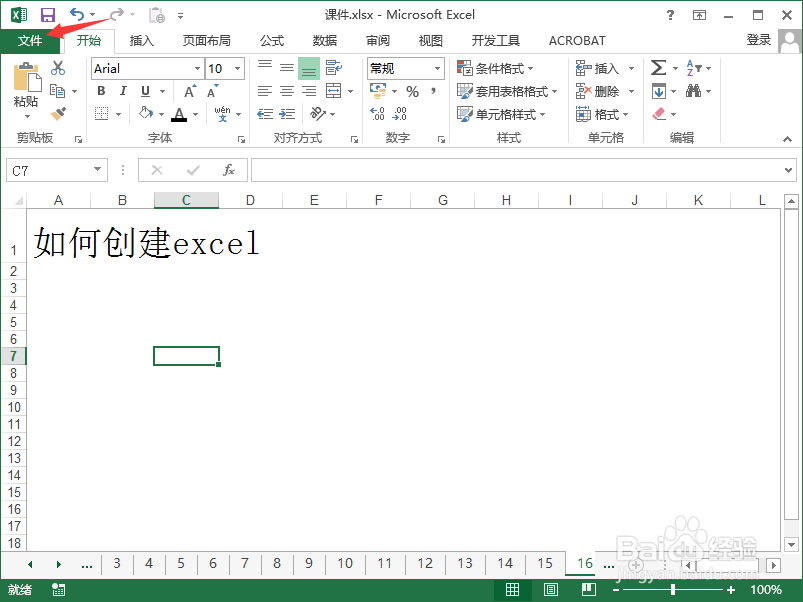Open the number format 常规 dropdown
Viewport: 803px width, 602px height.
click(x=437, y=68)
